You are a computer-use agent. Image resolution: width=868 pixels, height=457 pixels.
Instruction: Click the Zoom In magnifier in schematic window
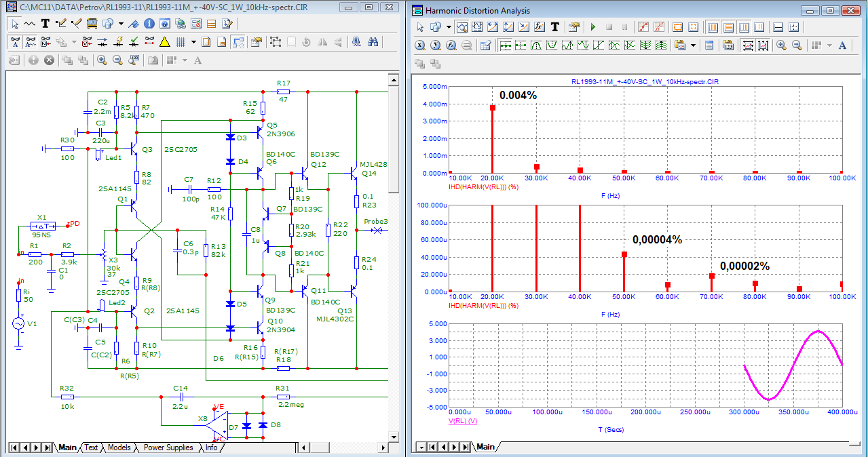point(102,60)
